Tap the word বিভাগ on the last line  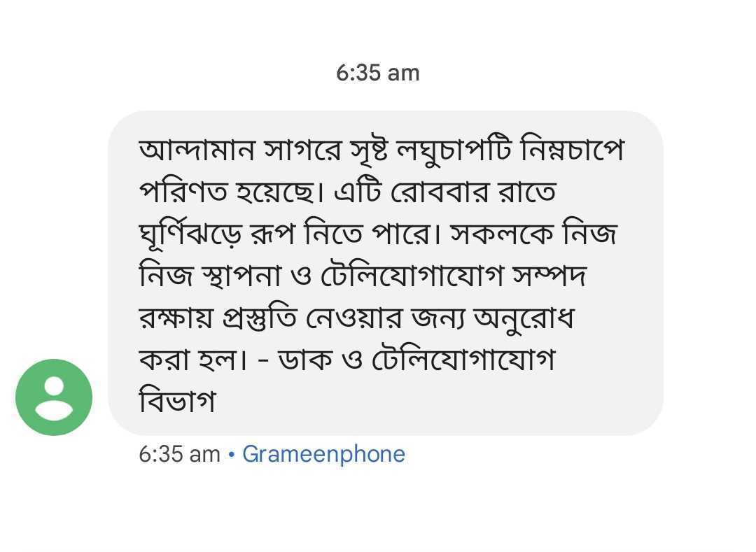tap(177, 402)
